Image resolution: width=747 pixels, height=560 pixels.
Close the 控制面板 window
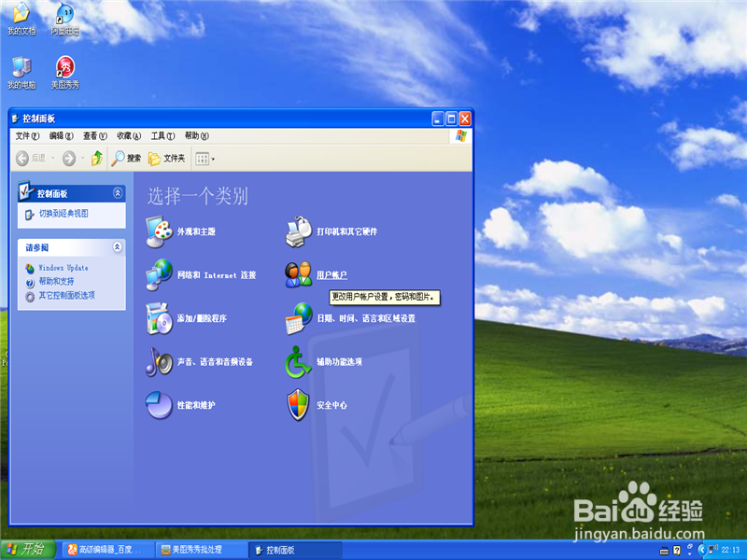(x=465, y=119)
